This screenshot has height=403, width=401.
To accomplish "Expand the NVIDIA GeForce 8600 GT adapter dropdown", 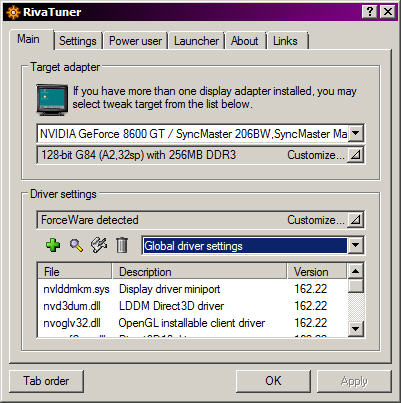I will pos(356,133).
